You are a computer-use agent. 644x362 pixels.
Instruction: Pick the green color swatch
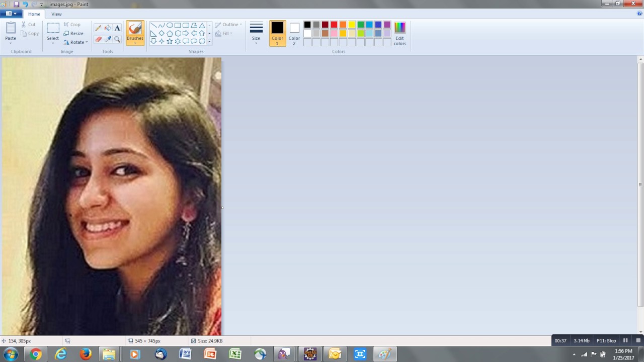(361, 25)
